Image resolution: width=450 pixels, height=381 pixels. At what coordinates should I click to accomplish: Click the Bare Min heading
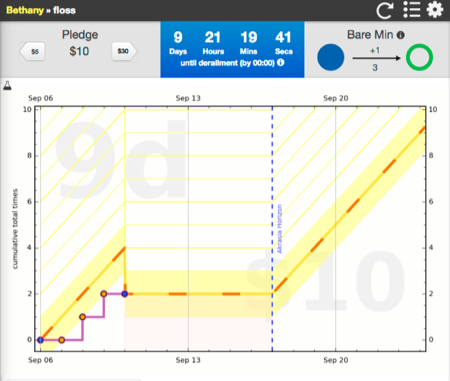[x=370, y=35]
